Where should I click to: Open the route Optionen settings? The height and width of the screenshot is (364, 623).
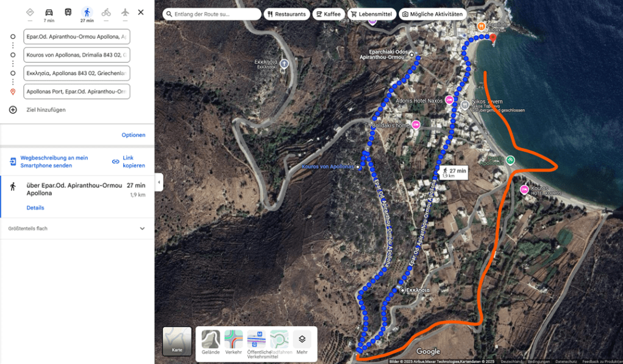point(133,135)
